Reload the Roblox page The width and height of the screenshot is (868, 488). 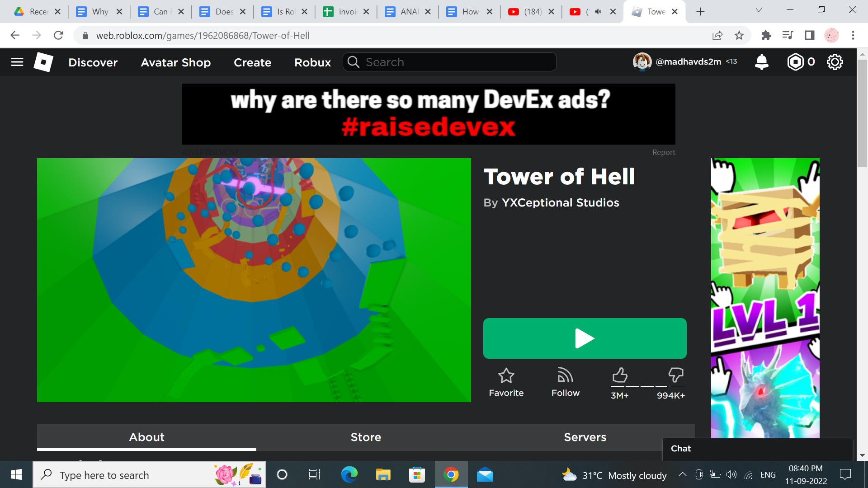[58, 35]
